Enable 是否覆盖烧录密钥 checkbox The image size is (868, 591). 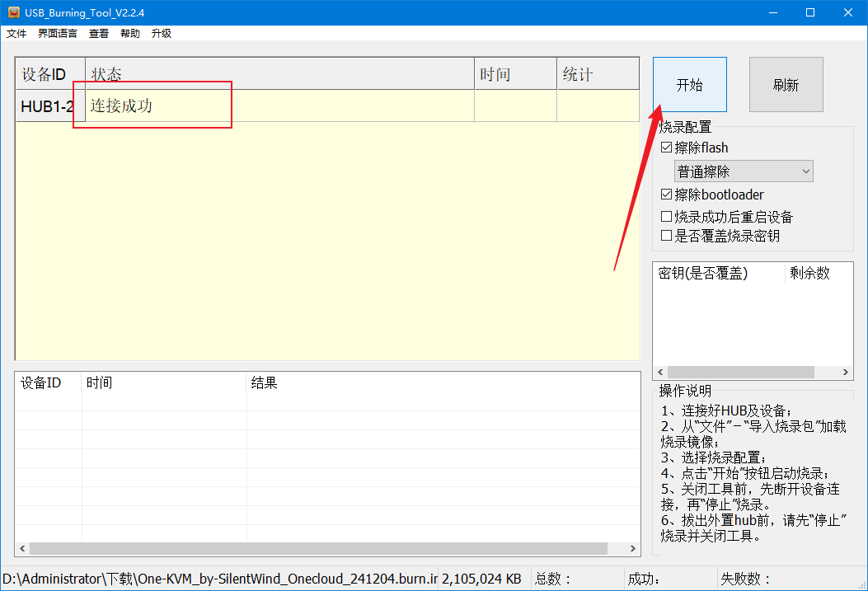[667, 237]
